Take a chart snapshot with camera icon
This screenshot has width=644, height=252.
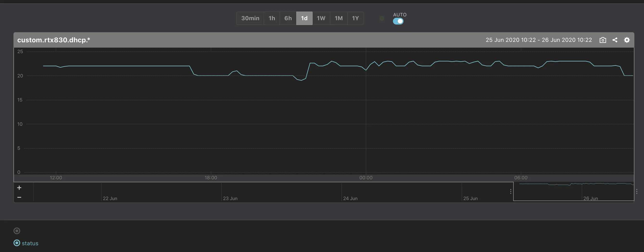point(602,40)
